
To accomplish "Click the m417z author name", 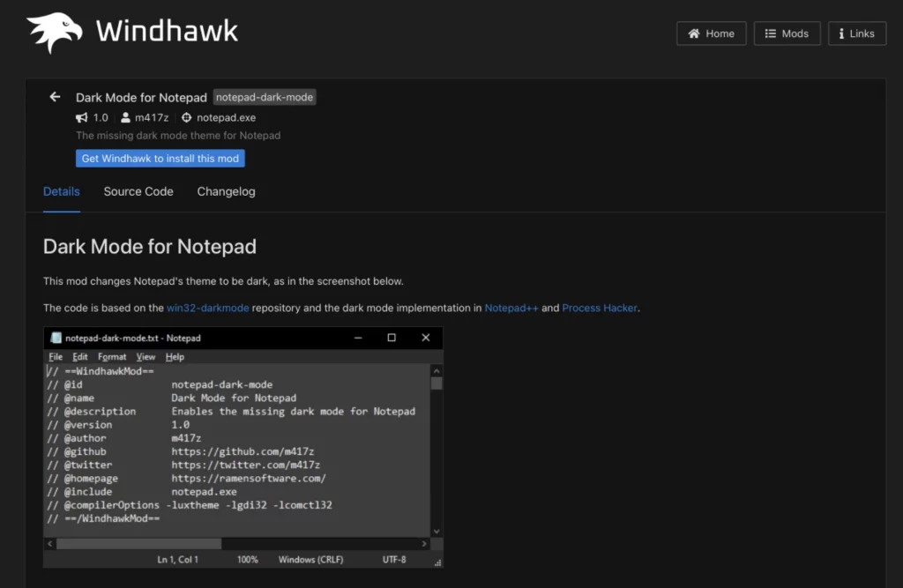I will (152, 117).
